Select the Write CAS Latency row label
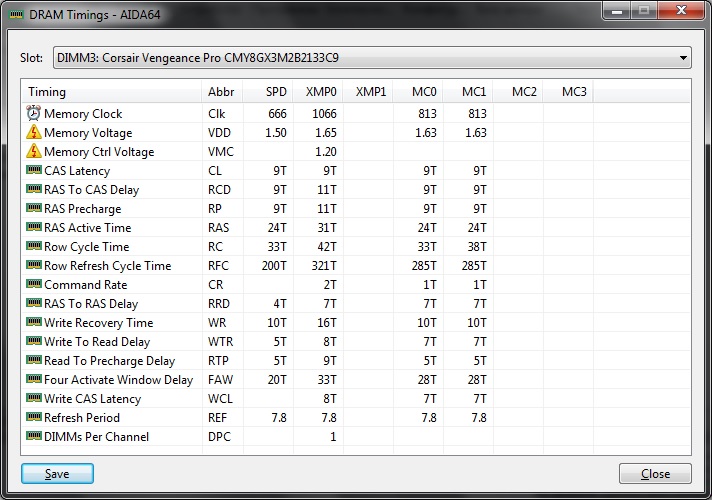The height and width of the screenshot is (500, 712). pyautogui.click(x=93, y=399)
